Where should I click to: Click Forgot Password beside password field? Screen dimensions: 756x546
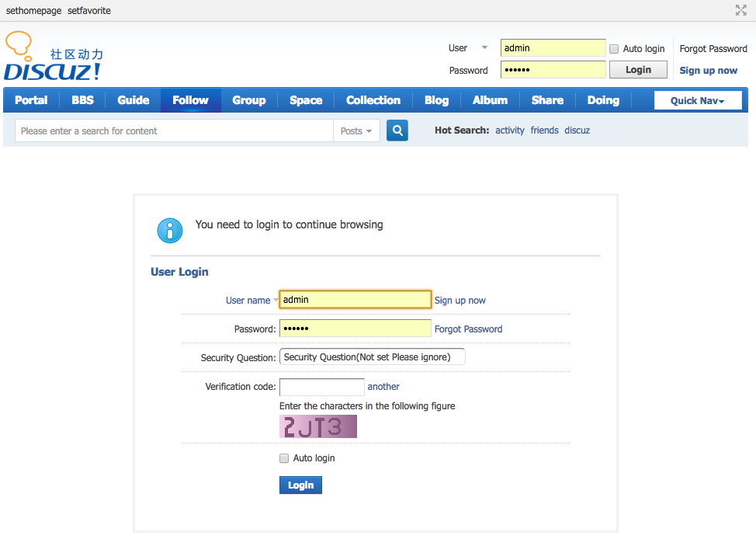point(469,329)
